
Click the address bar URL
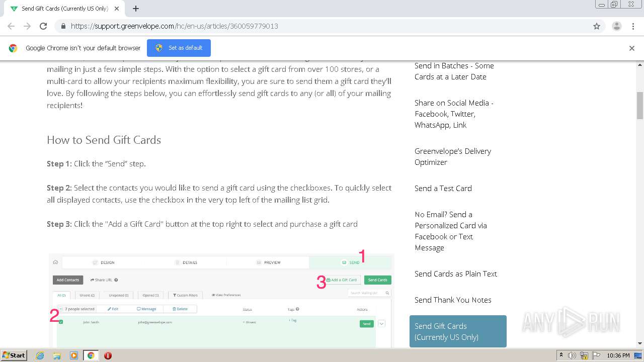coord(174,26)
